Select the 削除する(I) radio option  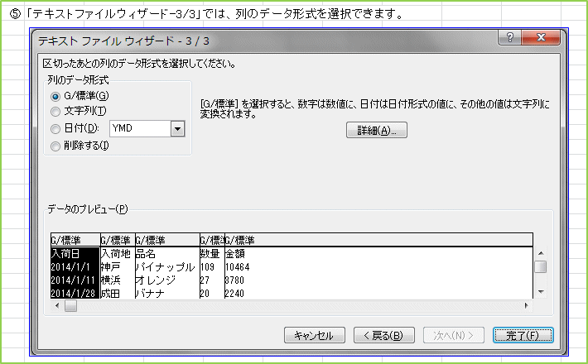[55, 146]
